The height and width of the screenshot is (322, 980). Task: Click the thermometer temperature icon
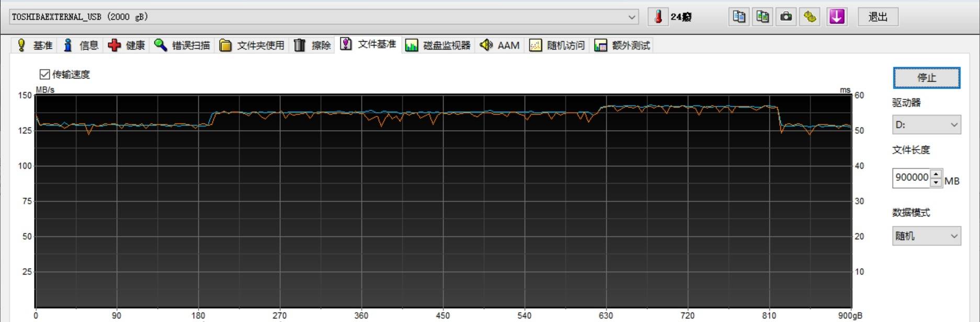click(x=658, y=17)
